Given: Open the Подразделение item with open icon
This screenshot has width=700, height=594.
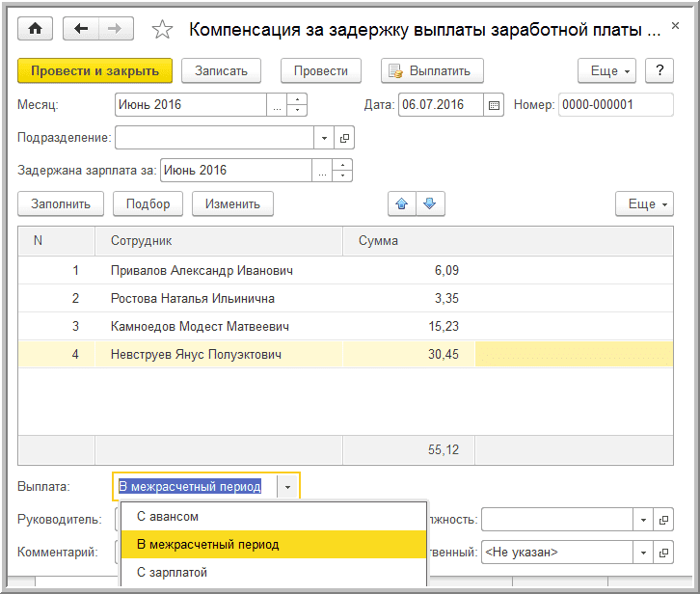Looking at the screenshot, I should point(344,138).
